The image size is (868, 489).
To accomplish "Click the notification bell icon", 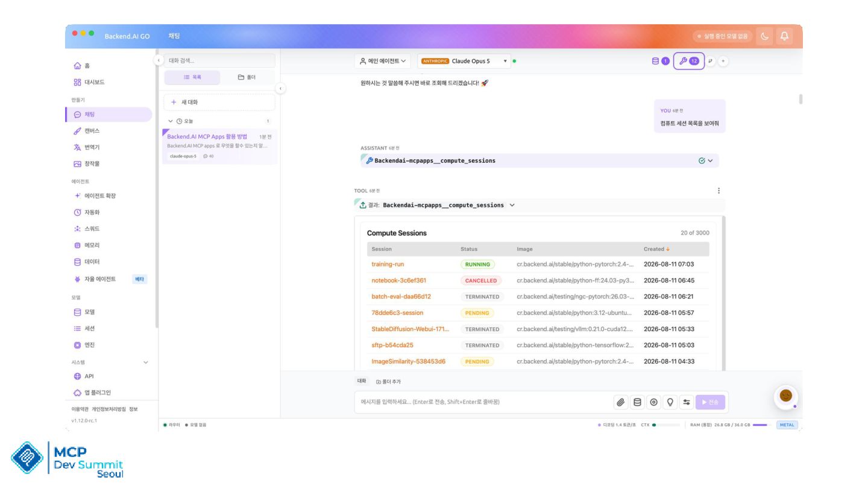I will (x=784, y=36).
